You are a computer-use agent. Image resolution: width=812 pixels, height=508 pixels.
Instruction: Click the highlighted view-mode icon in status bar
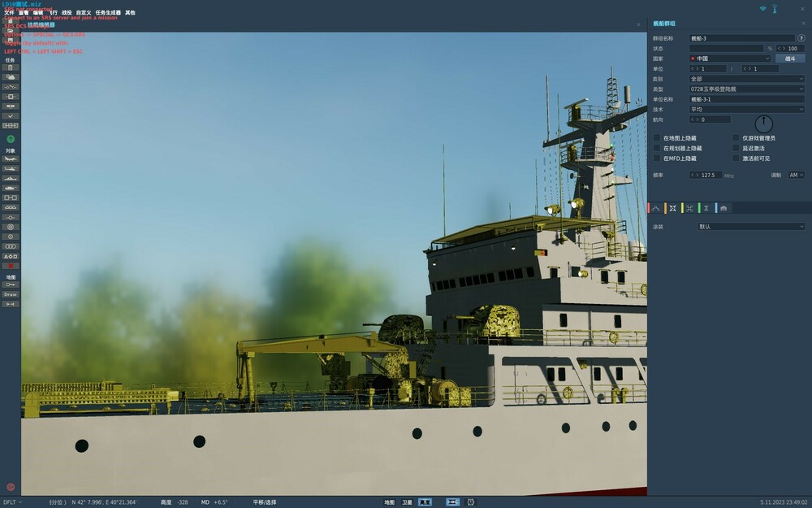tap(452, 501)
